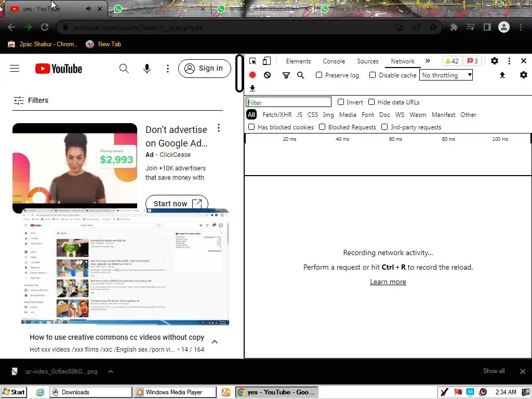This screenshot has width=532, height=399.
Task: Open the New Tab bookmark
Action: point(103,44)
